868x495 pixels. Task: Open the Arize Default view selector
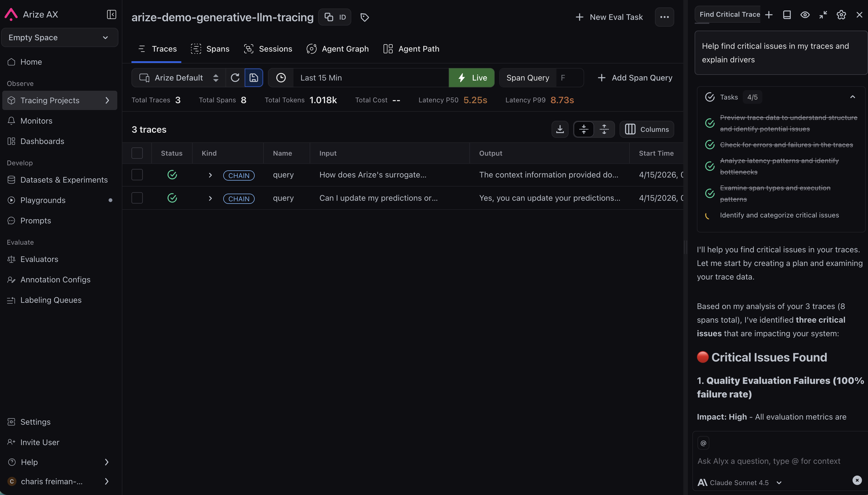tap(179, 78)
